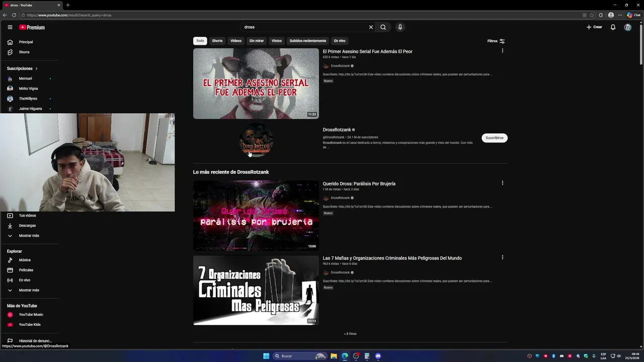This screenshot has height=362, width=644.
Task: Open the Parálisis por brujería thumbnail
Action: click(x=256, y=216)
